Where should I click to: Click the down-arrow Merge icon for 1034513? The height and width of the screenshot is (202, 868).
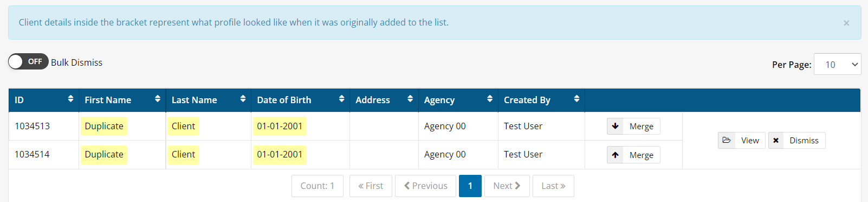click(615, 126)
